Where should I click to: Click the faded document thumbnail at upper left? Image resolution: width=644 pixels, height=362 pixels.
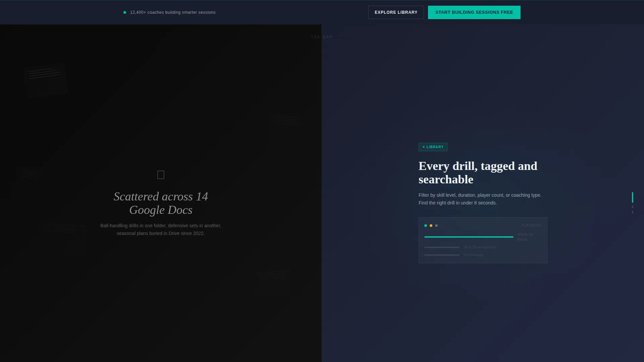(46, 80)
